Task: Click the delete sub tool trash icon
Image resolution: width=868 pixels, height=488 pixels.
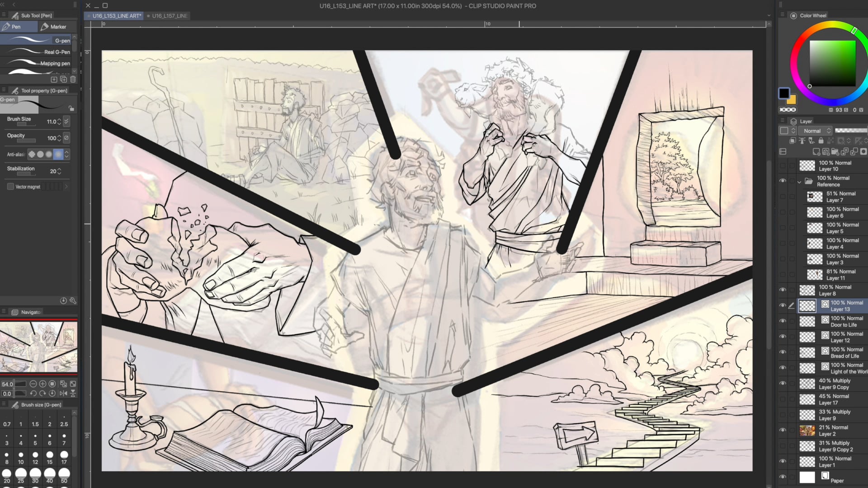Action: pyautogui.click(x=73, y=80)
